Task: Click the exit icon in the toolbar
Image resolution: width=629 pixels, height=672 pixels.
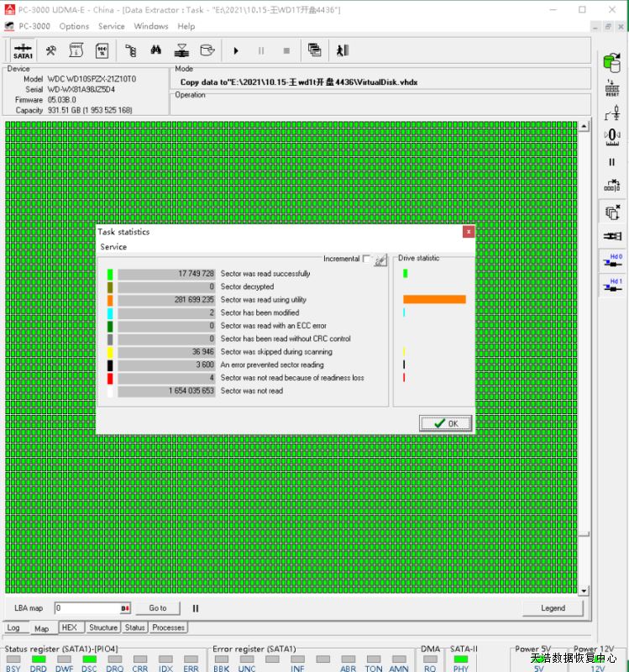Action: pos(343,50)
